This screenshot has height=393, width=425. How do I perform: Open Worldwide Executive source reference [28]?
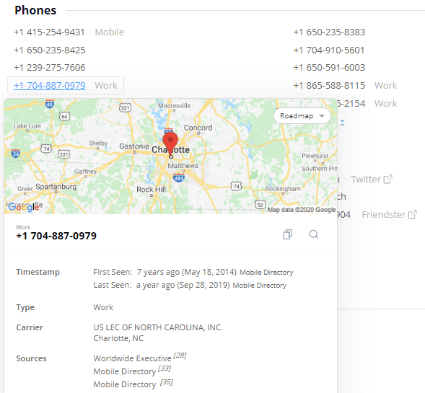[180, 355]
